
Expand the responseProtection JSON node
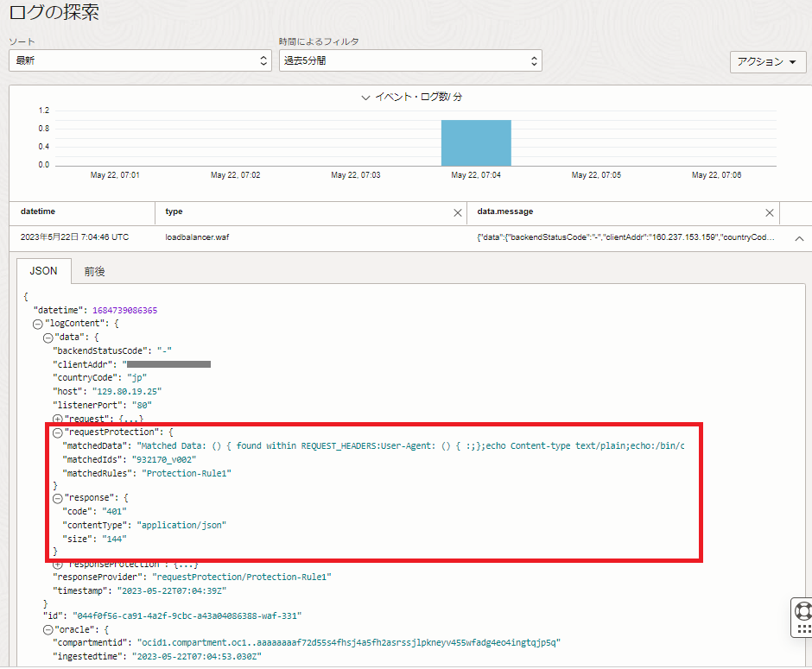pyautogui.click(x=59, y=564)
